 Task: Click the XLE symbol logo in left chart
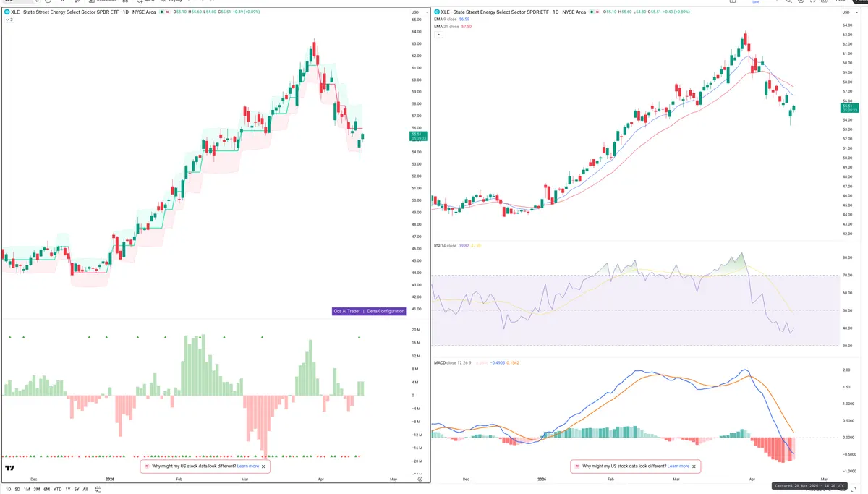tap(7, 12)
